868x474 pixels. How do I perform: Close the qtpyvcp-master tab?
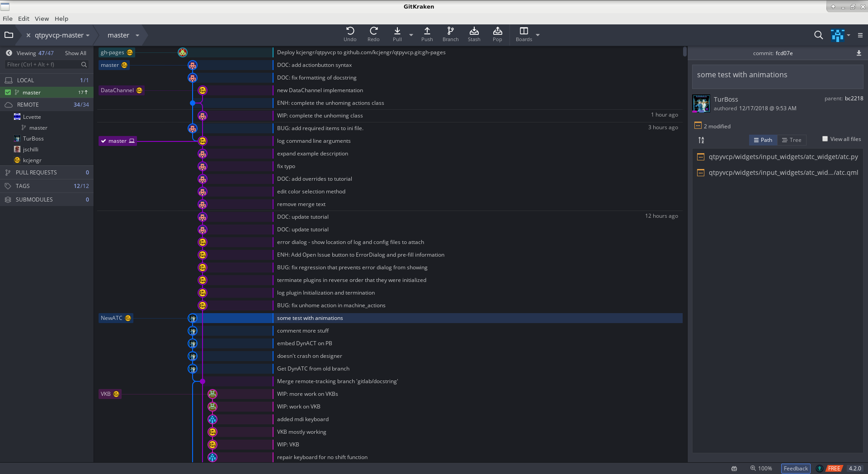28,35
